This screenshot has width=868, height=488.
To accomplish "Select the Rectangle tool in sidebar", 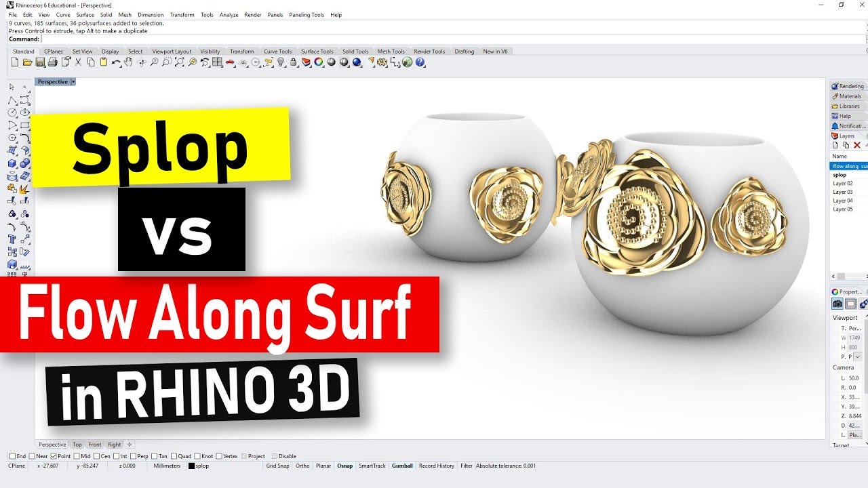I will [x=25, y=125].
